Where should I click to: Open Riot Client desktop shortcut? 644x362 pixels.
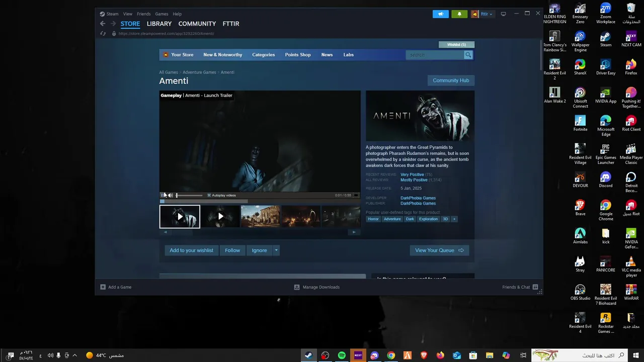point(631,124)
